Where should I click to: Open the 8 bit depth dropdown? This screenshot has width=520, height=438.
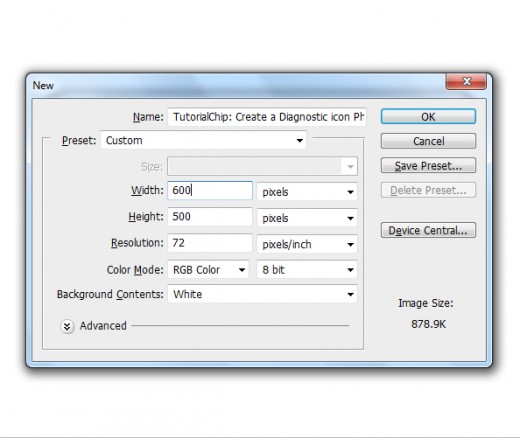pos(307,270)
